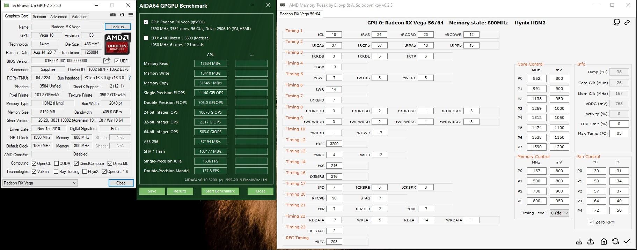Click the Close button in GPU-Z

(121, 183)
